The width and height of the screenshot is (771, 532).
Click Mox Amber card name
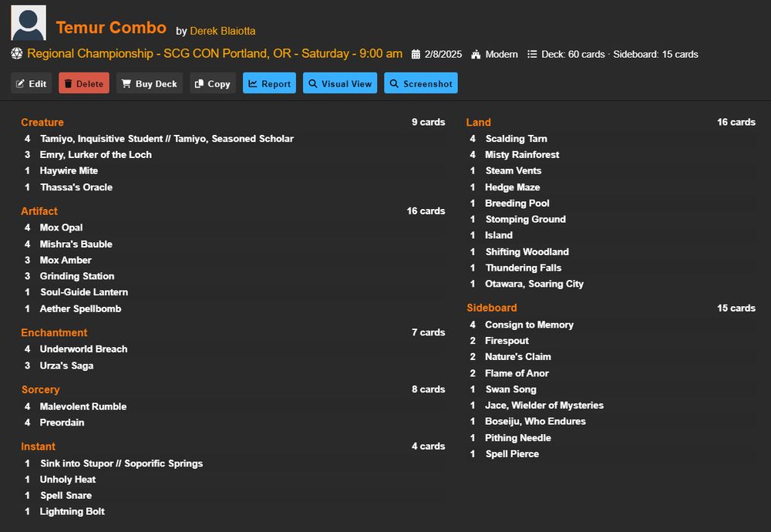[66, 260]
